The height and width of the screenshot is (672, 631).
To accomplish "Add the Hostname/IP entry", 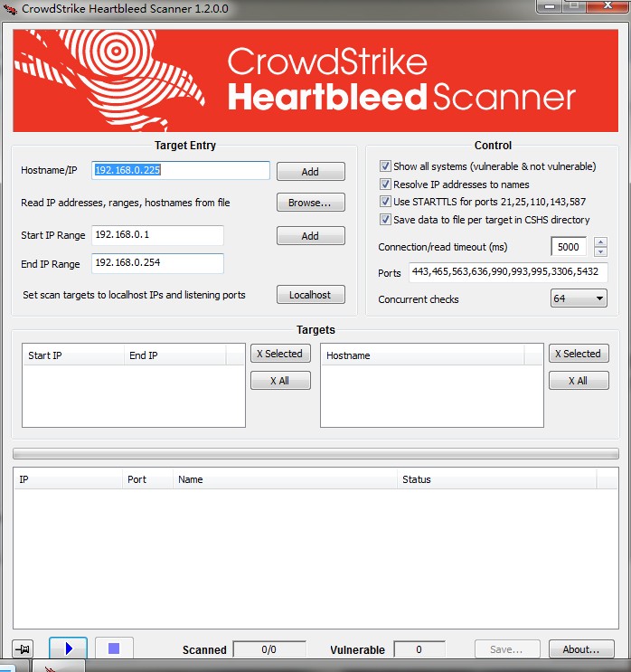I will click(x=311, y=172).
